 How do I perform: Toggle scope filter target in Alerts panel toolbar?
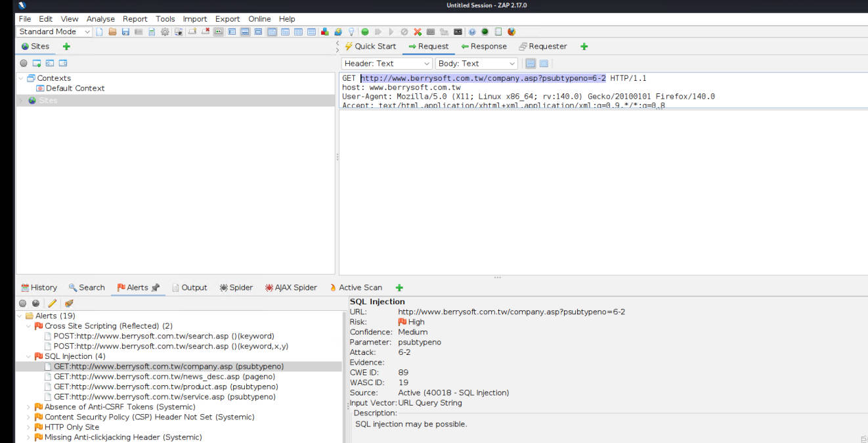tap(22, 303)
